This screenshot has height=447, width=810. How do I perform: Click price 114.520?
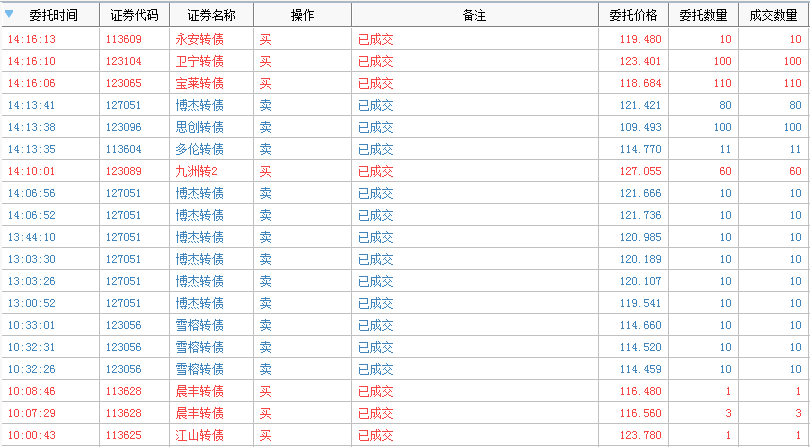pos(641,347)
